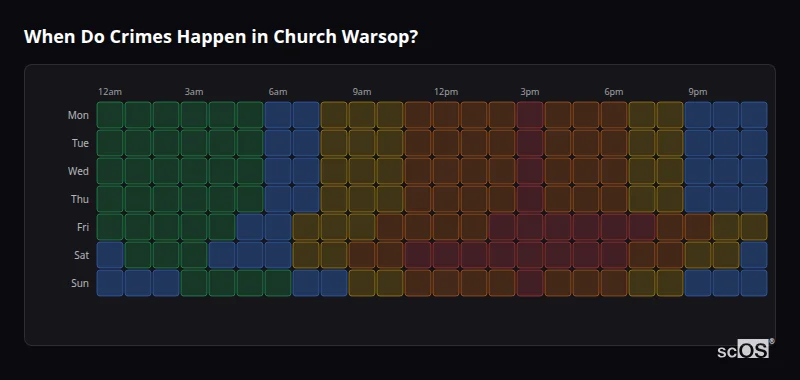Click the Tuesday 9am yellow cell

click(362, 143)
